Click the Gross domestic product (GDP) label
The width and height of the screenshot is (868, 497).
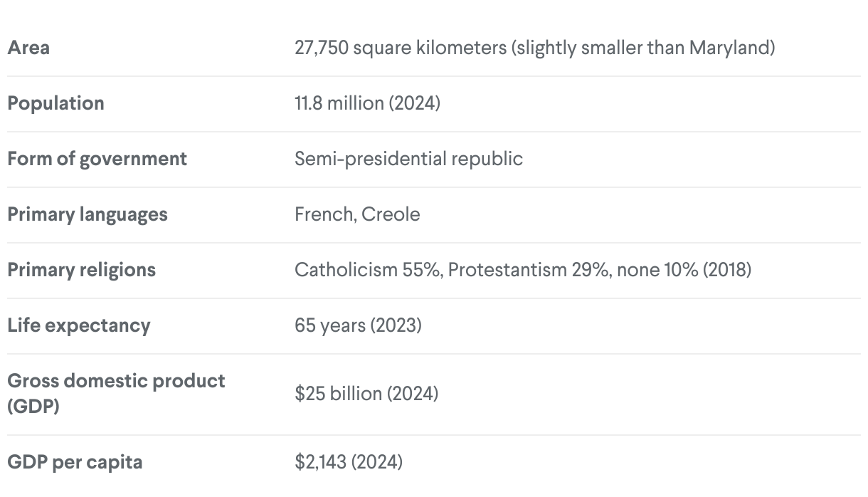(116, 393)
